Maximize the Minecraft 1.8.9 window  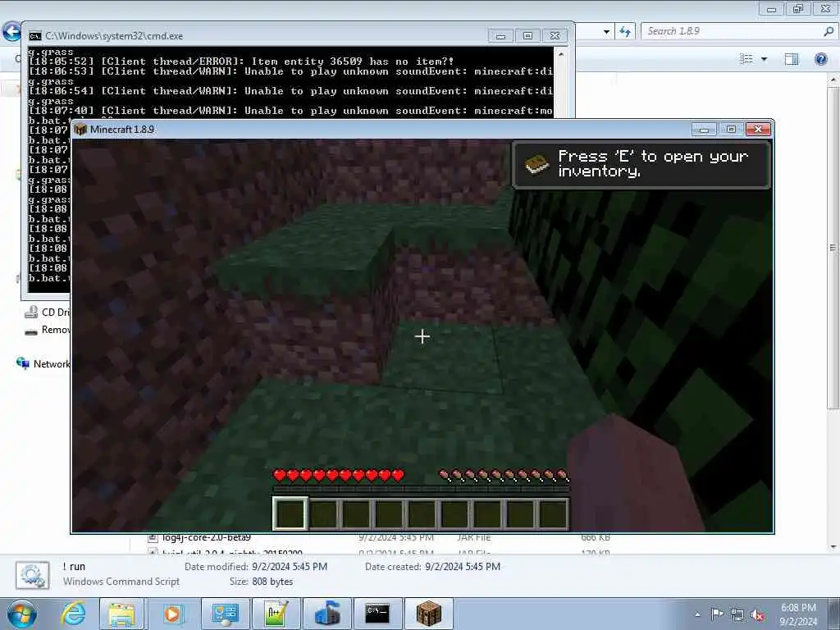pyautogui.click(x=731, y=129)
